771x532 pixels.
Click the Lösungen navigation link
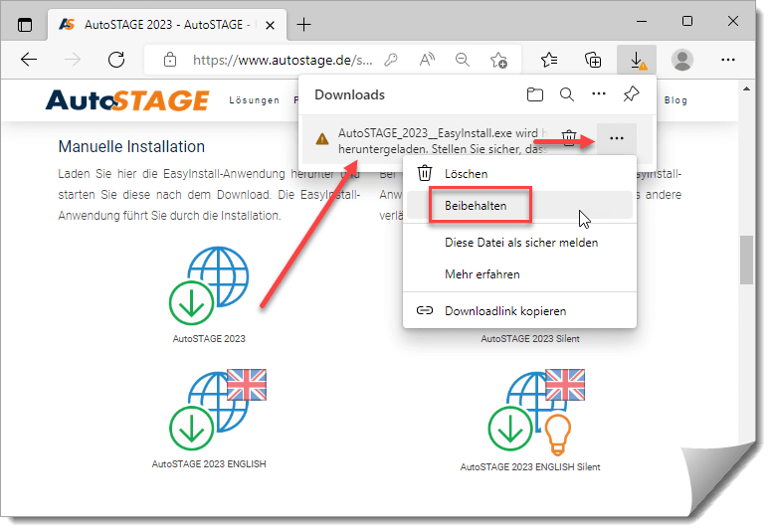254,99
